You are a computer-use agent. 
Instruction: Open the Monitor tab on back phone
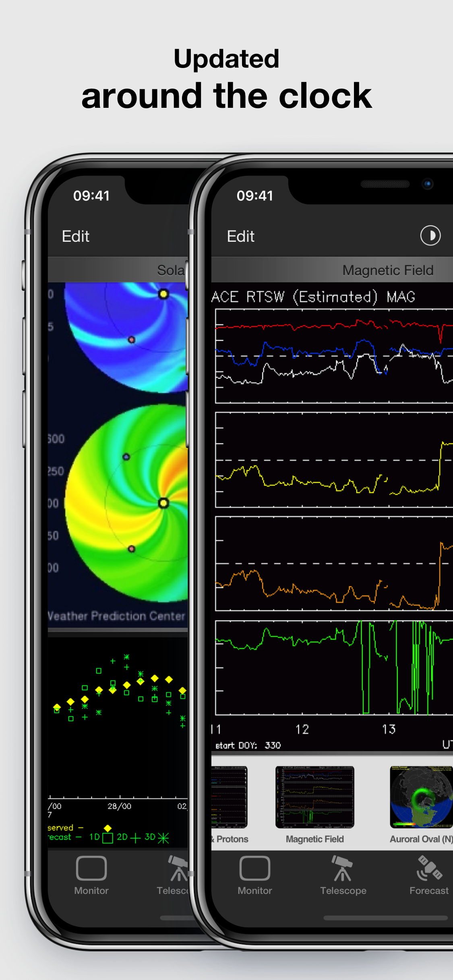(x=91, y=875)
